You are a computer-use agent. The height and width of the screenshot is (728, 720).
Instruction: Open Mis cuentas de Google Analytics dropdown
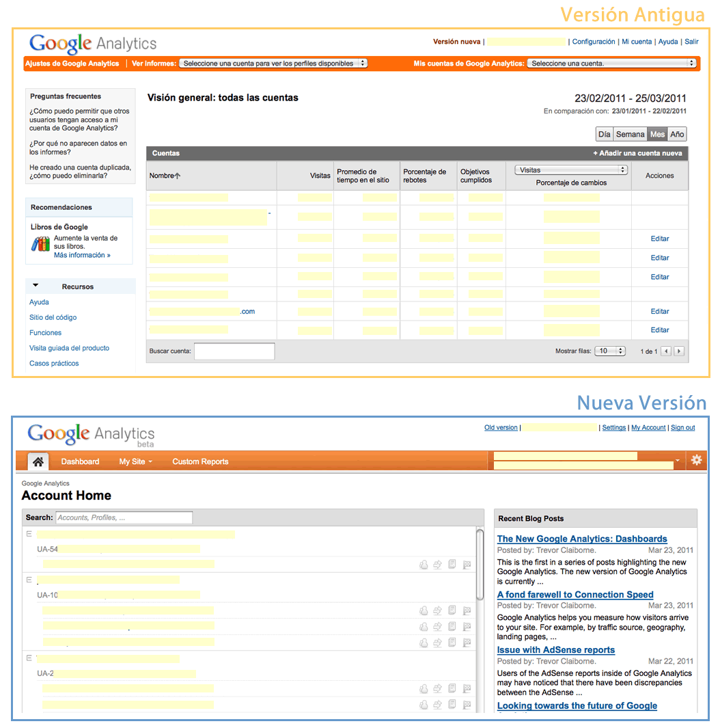pyautogui.click(x=612, y=63)
